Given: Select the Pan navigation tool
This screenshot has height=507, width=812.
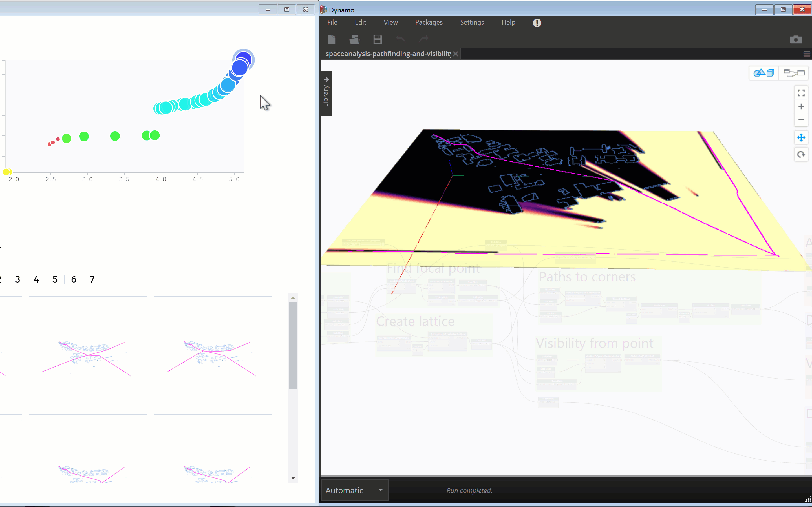Looking at the screenshot, I should (801, 137).
